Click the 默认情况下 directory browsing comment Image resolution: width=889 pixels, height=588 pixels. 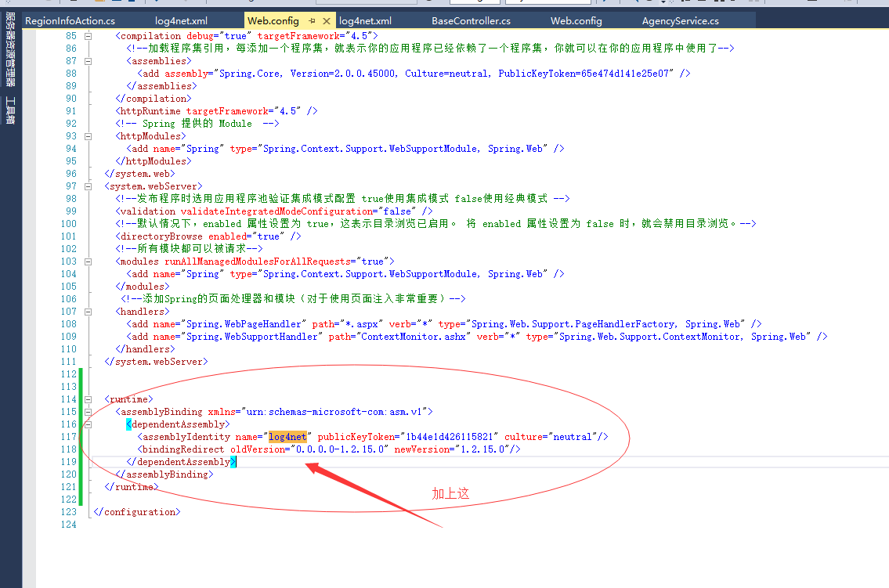coord(436,224)
